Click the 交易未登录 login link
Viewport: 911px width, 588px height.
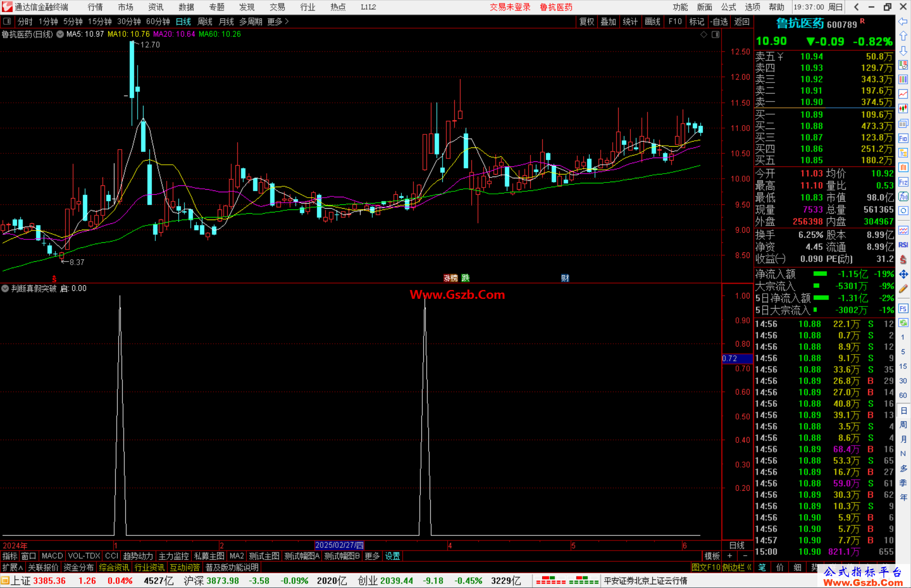click(510, 7)
